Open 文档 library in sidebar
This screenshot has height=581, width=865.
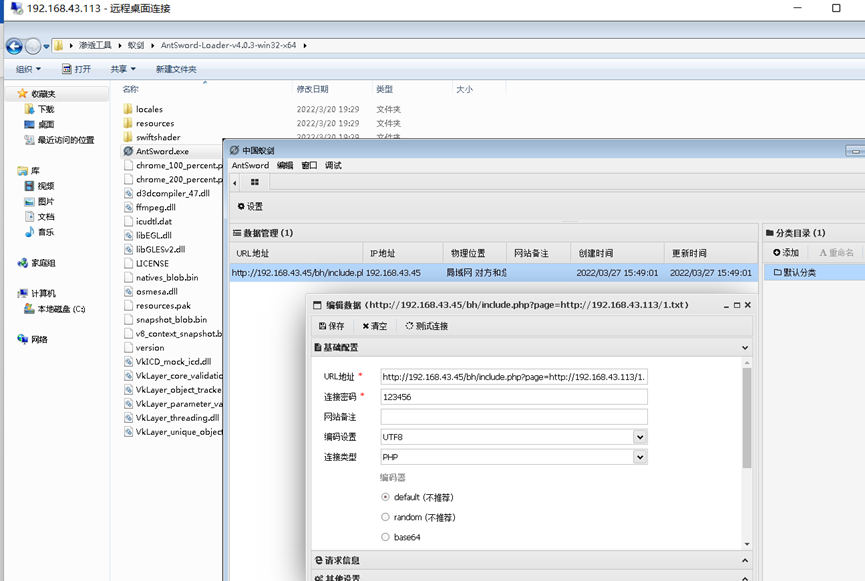click(39, 216)
